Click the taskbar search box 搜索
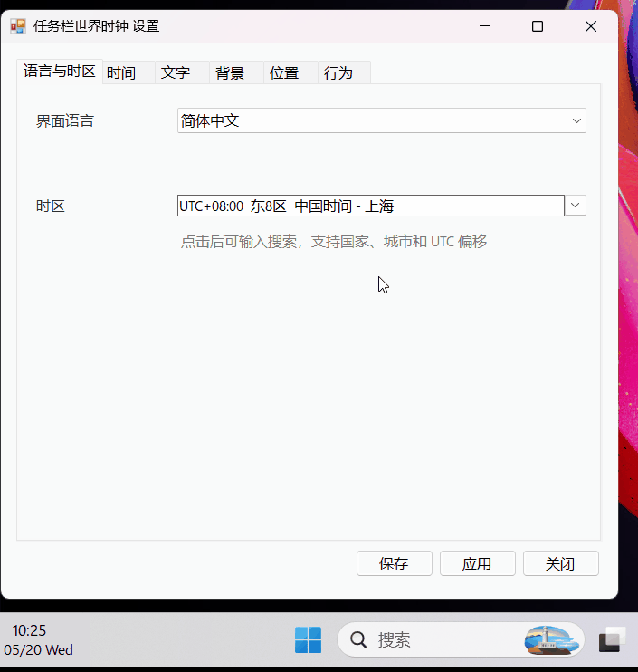Image resolution: width=638 pixels, height=672 pixels. [462, 640]
